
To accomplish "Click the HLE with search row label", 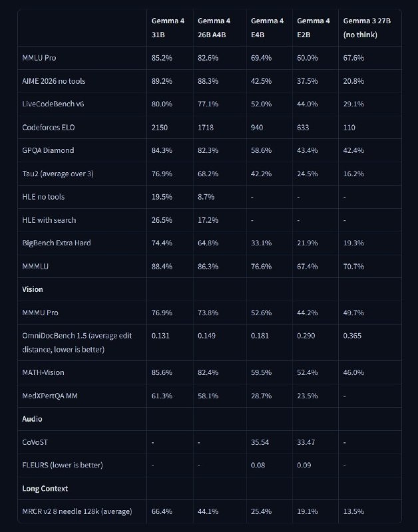I will click(x=49, y=219).
